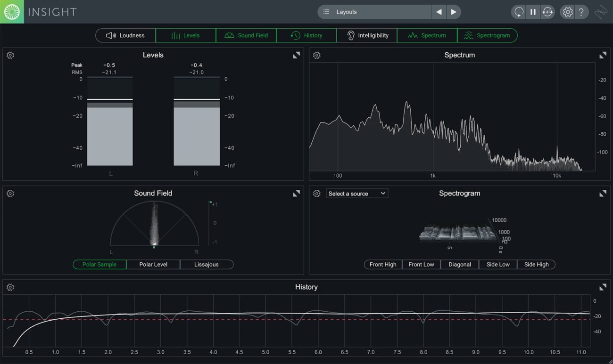Click the reset meters circular arrow icon
613x364 pixels.
(519, 12)
